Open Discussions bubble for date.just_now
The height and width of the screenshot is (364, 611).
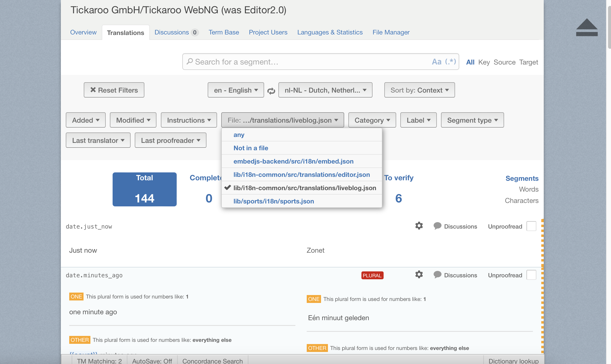tap(437, 226)
